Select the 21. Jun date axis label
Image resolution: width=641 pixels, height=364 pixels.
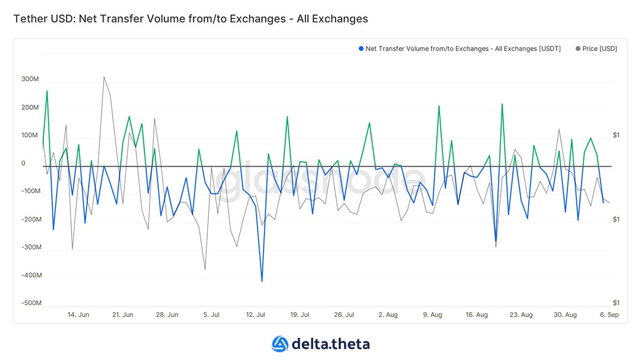(122, 315)
